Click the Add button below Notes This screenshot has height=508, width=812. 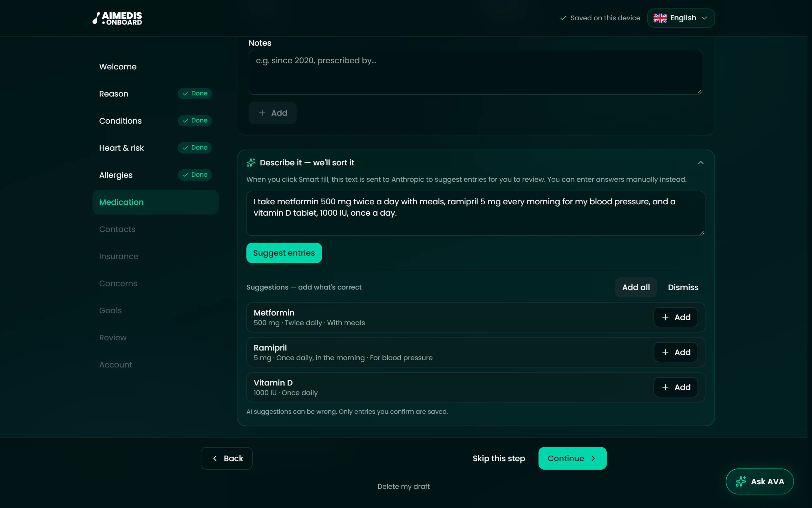coord(272,113)
